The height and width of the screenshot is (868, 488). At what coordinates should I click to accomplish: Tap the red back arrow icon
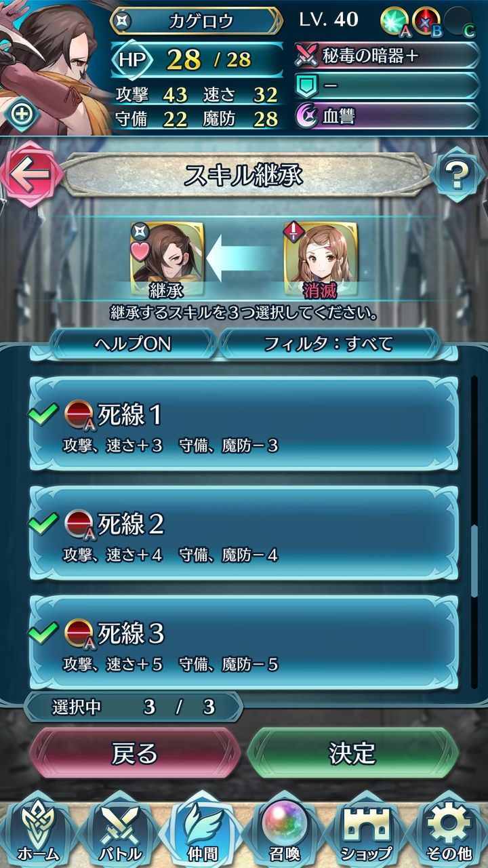pyautogui.click(x=31, y=175)
